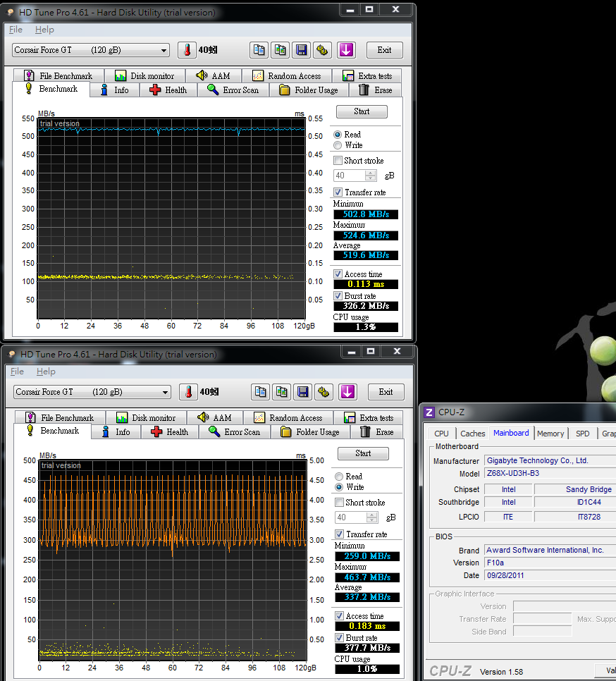Select Write radio button in upper HD Tune window

(x=338, y=145)
